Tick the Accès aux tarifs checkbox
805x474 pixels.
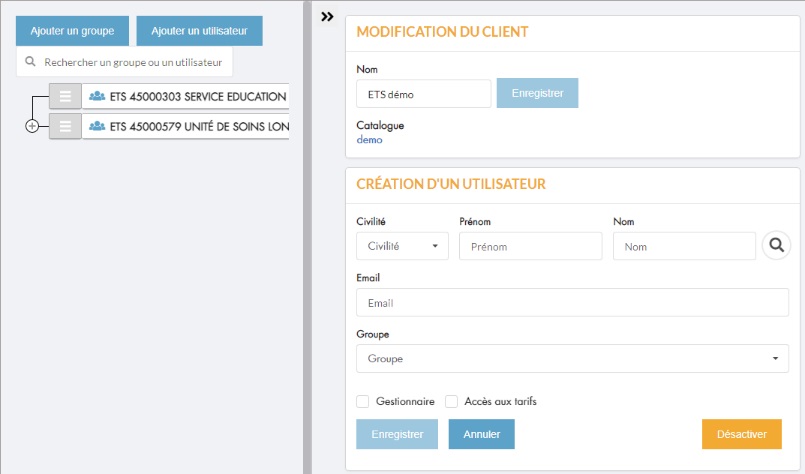(x=451, y=401)
